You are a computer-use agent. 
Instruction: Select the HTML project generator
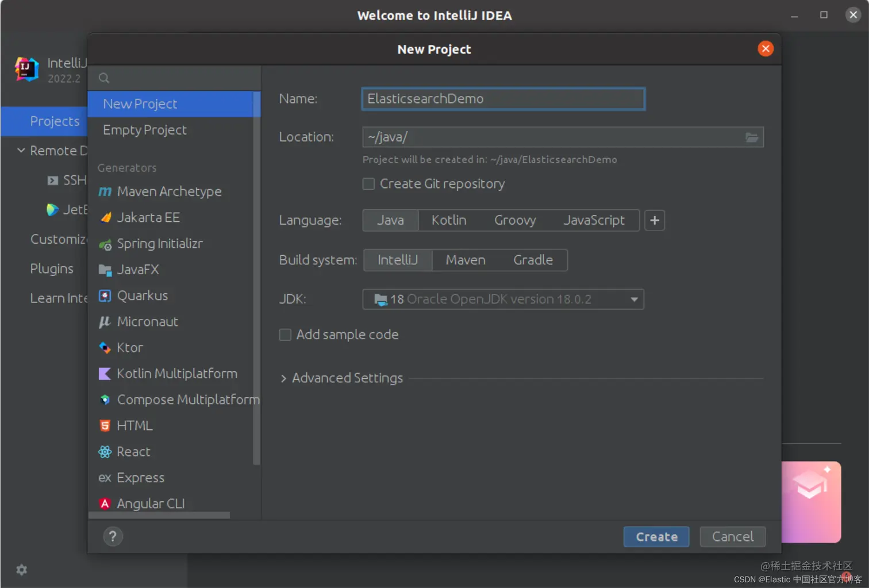(x=134, y=425)
